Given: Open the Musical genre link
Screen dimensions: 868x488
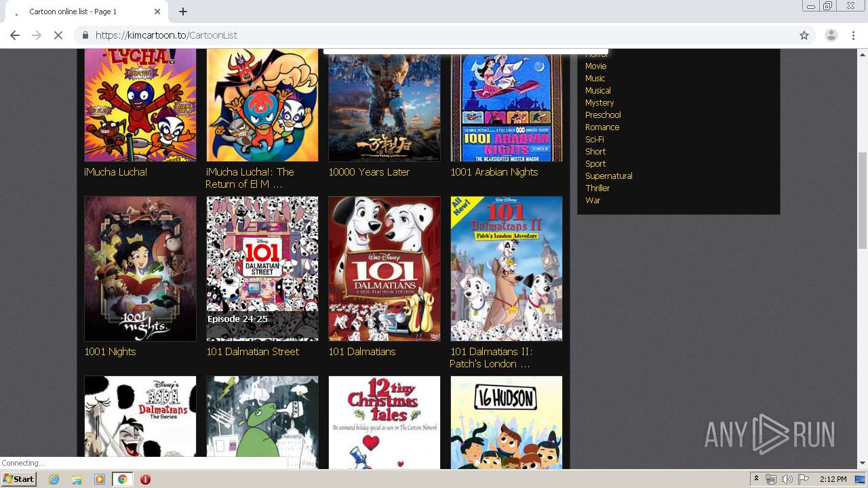Looking at the screenshot, I should [x=597, y=90].
